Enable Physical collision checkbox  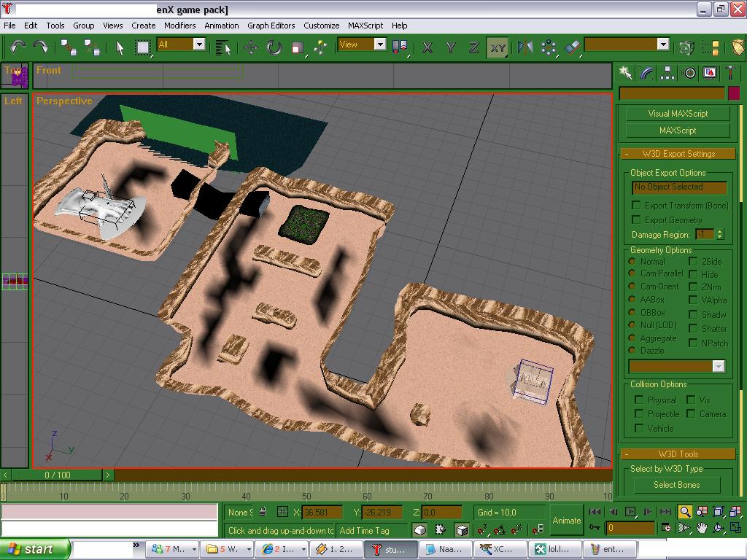point(639,400)
